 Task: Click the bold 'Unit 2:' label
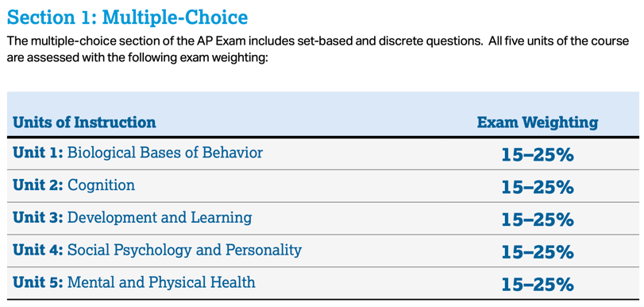[x=38, y=185]
